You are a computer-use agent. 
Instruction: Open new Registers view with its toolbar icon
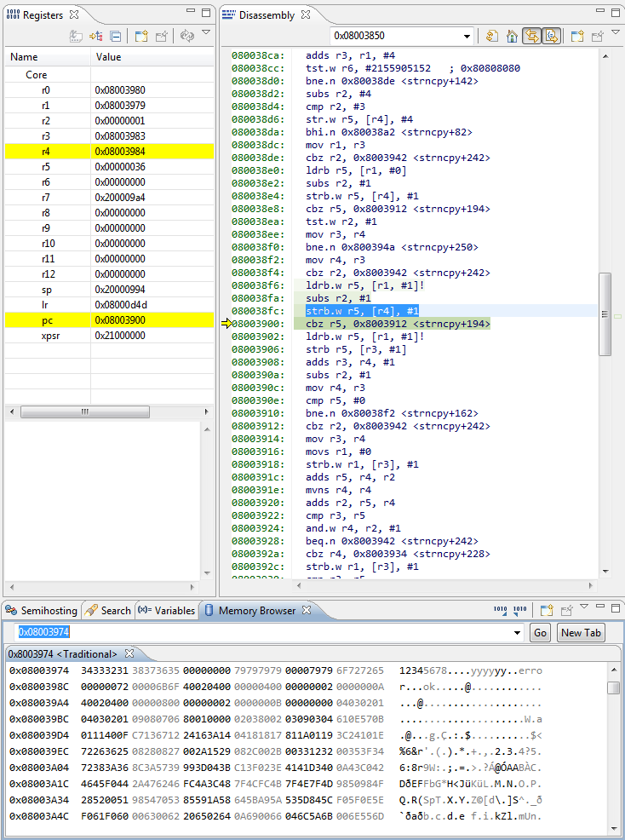point(140,36)
